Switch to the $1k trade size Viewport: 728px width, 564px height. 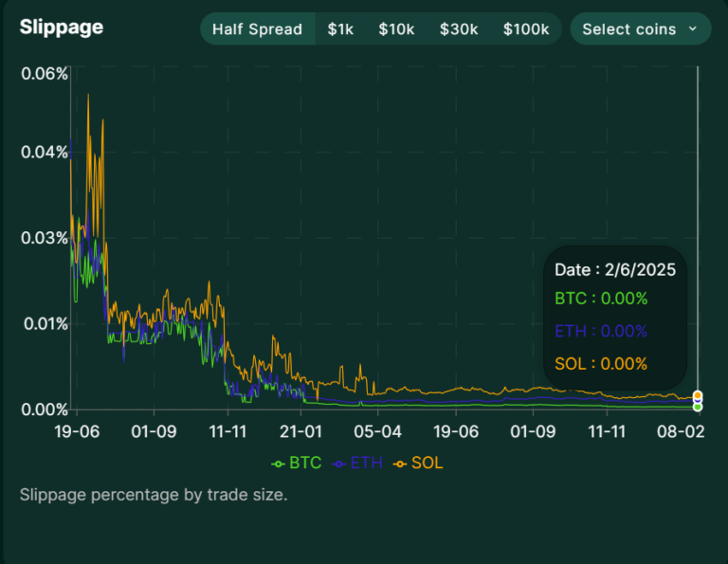point(340,29)
